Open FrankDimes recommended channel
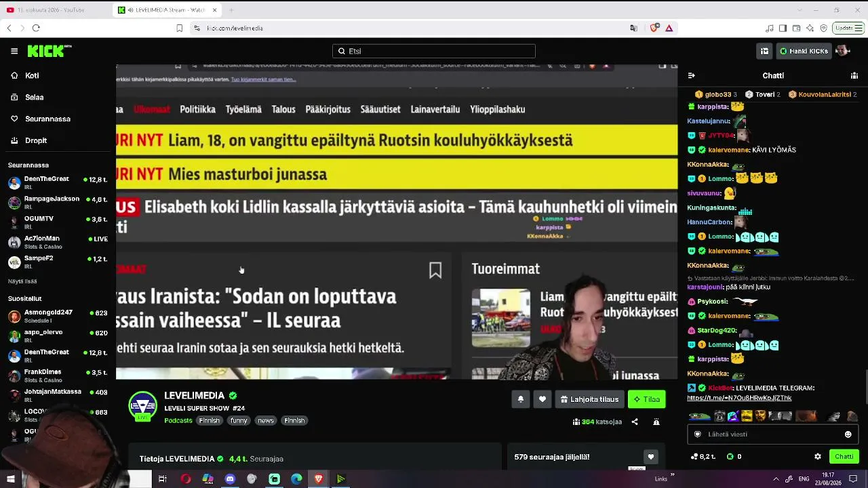This screenshot has height=488, width=868. point(58,375)
